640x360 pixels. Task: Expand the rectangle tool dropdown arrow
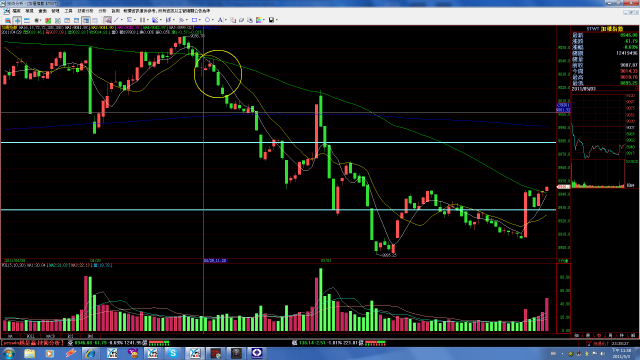pos(200,20)
